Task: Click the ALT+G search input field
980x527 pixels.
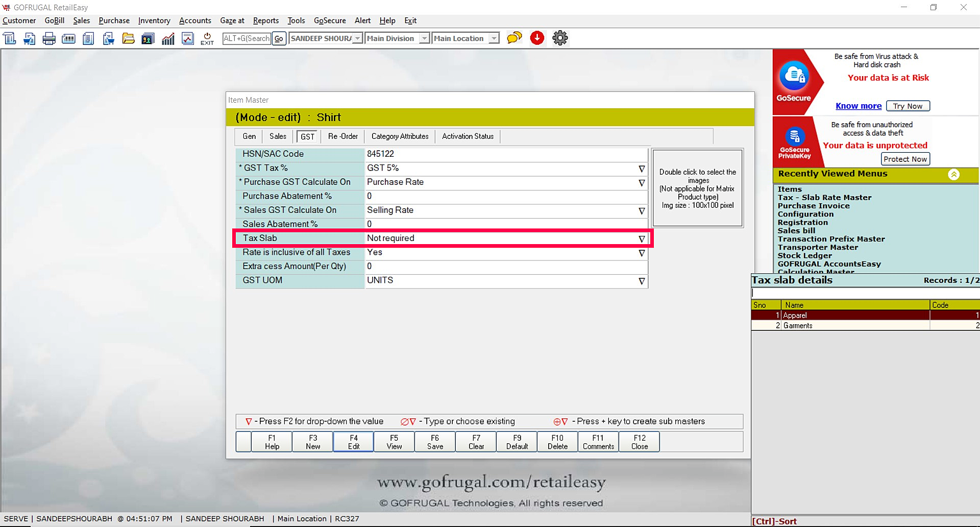Action: point(247,38)
